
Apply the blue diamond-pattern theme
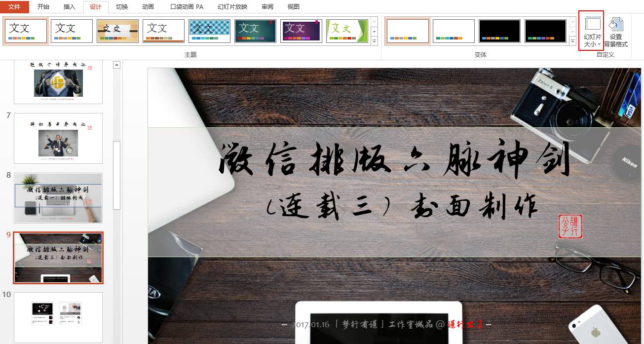click(x=209, y=31)
